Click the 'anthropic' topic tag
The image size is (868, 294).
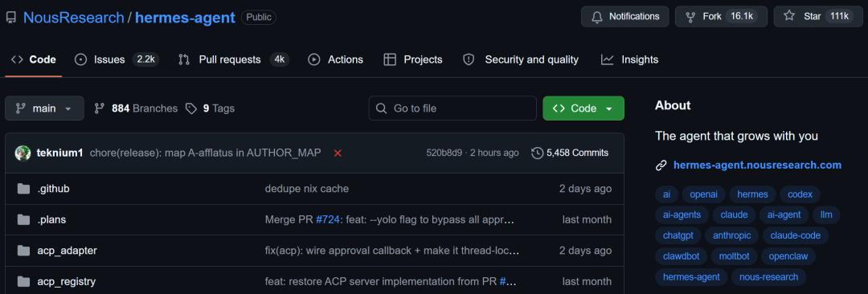tap(732, 236)
